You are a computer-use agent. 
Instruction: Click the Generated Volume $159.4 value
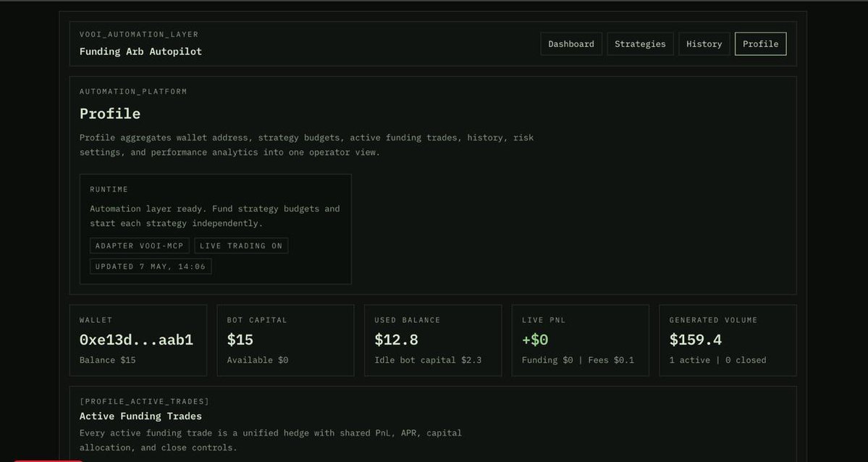pos(695,340)
